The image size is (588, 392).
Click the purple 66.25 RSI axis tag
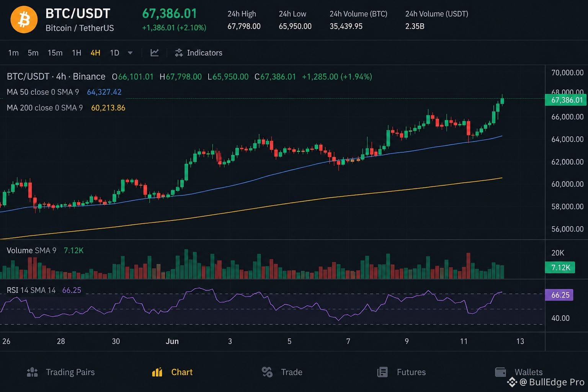click(559, 295)
